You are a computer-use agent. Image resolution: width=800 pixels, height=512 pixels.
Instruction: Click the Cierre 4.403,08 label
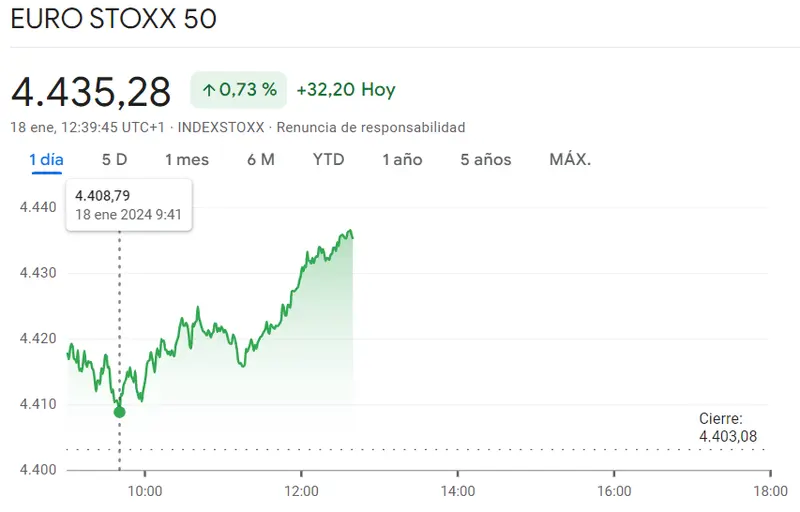coord(728,427)
